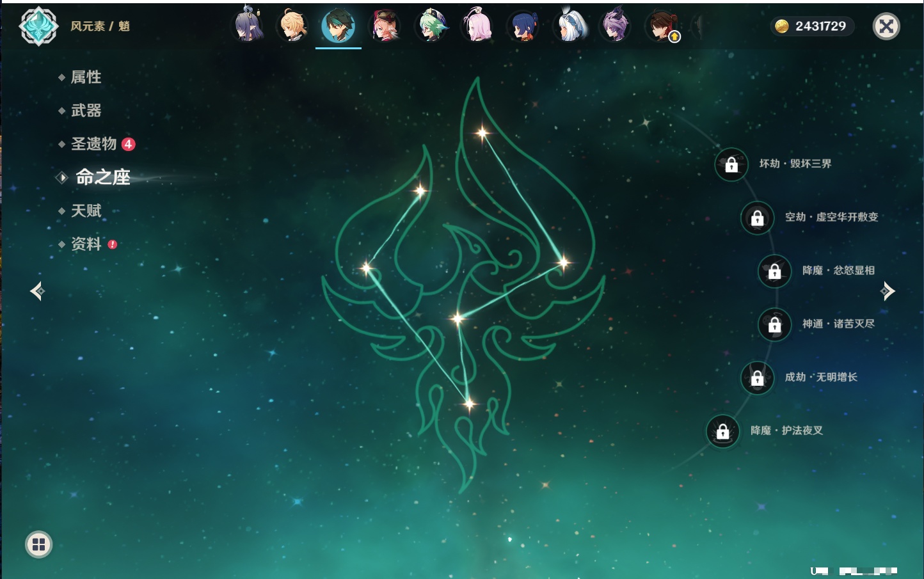Open the locked constellation 降魔·护法夜叉

(x=723, y=431)
